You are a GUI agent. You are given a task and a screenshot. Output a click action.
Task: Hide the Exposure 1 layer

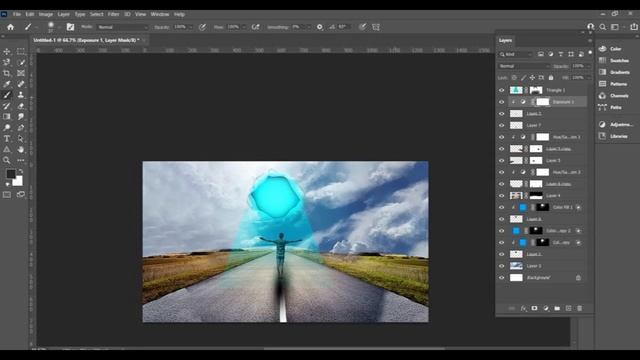(502, 102)
